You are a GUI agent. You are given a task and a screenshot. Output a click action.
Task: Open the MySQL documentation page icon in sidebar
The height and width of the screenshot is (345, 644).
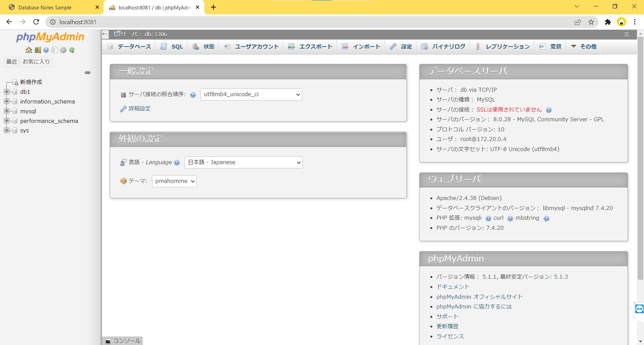pos(54,50)
